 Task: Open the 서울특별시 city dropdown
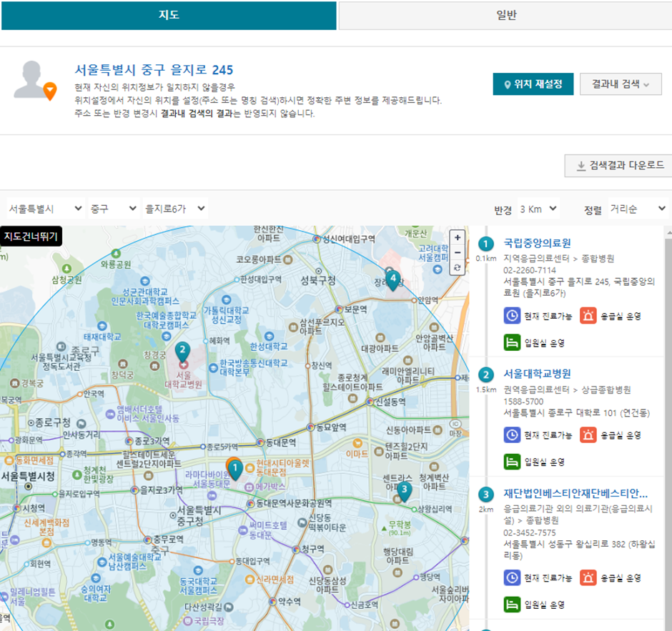45,209
